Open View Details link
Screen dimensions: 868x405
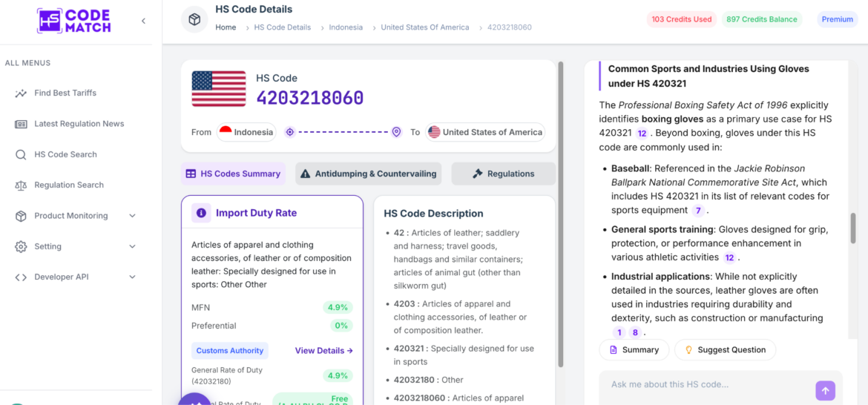coord(324,350)
